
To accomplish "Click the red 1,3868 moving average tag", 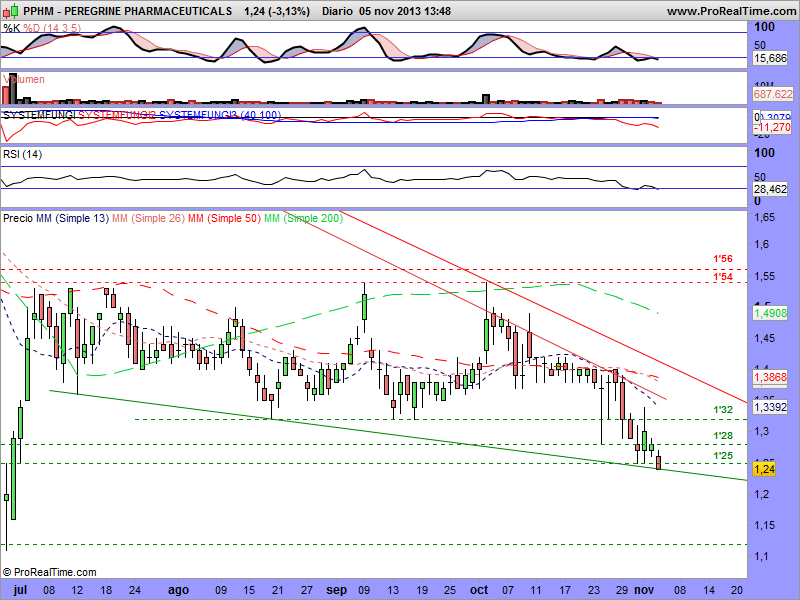I will click(x=770, y=378).
